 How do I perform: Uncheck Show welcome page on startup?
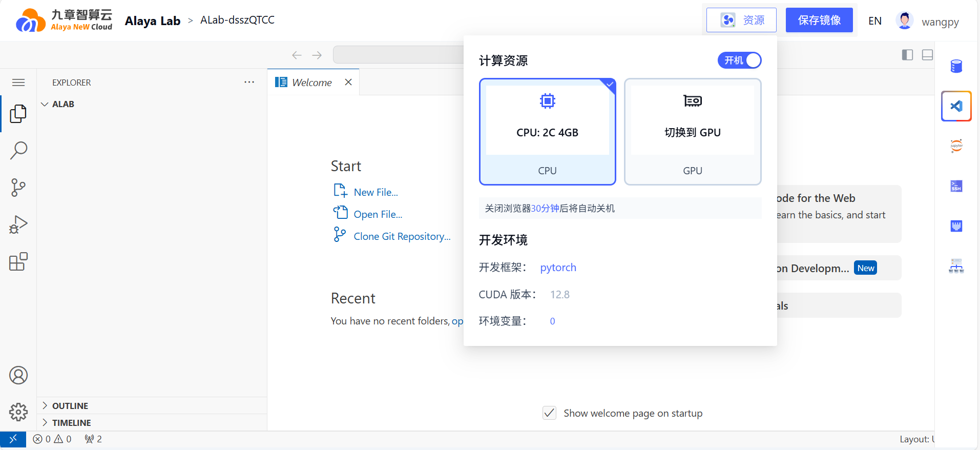(549, 413)
